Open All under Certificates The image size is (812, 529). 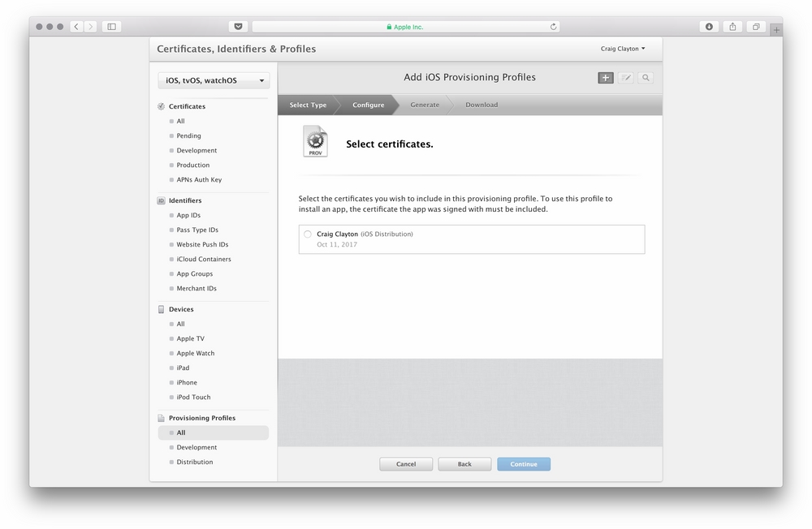181,121
